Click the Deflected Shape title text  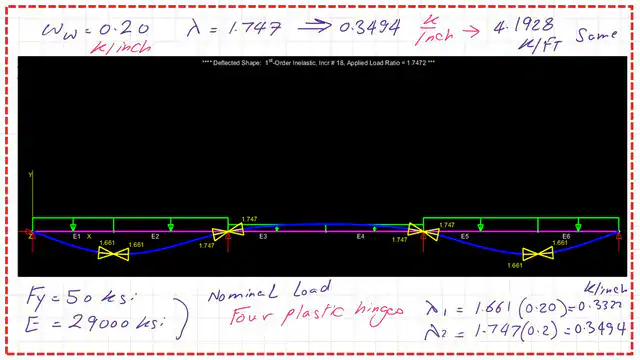click(x=318, y=63)
